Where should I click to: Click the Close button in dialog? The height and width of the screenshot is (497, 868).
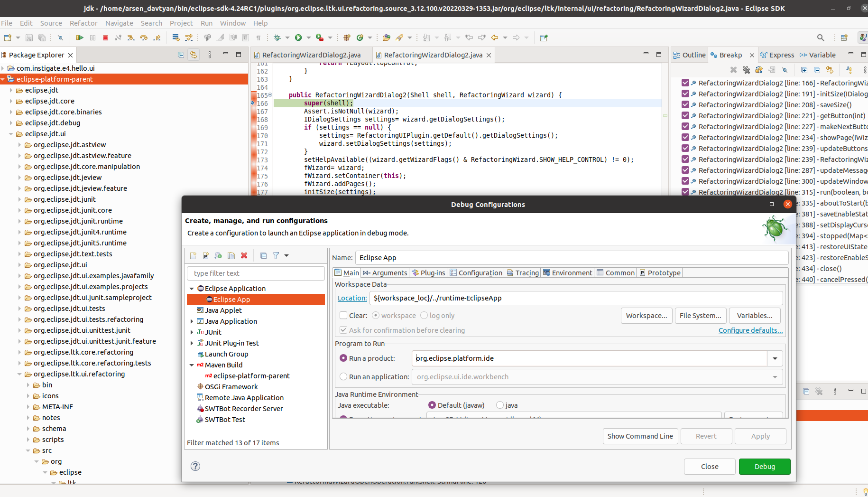[710, 467]
